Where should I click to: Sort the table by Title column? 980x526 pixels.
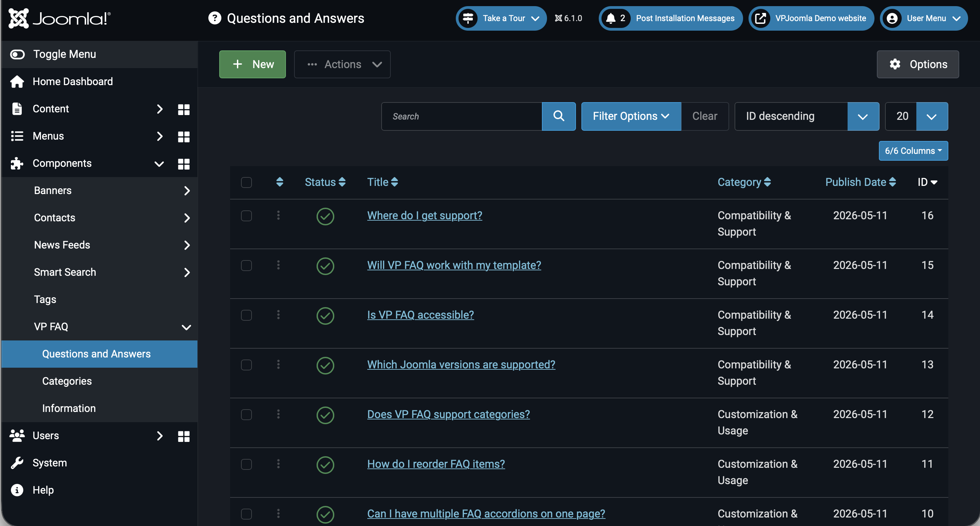coord(382,182)
